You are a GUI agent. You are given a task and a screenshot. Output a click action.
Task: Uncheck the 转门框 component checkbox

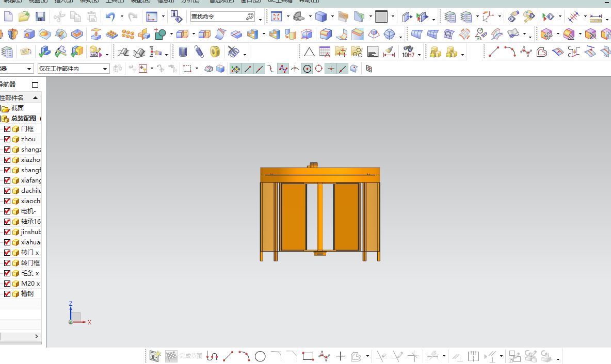[7, 263]
